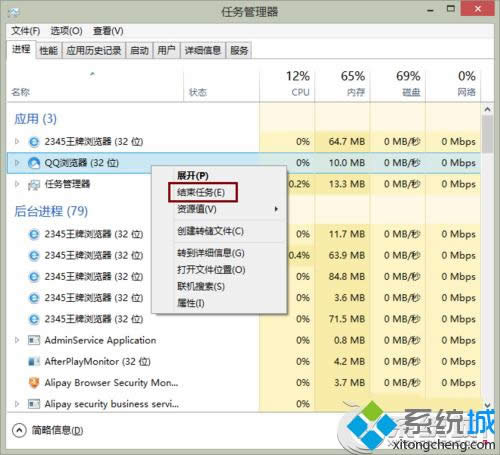Click the 2345王牌浏览器 icon using 84.8 MB
The height and width of the screenshot is (455, 500).
34,277
